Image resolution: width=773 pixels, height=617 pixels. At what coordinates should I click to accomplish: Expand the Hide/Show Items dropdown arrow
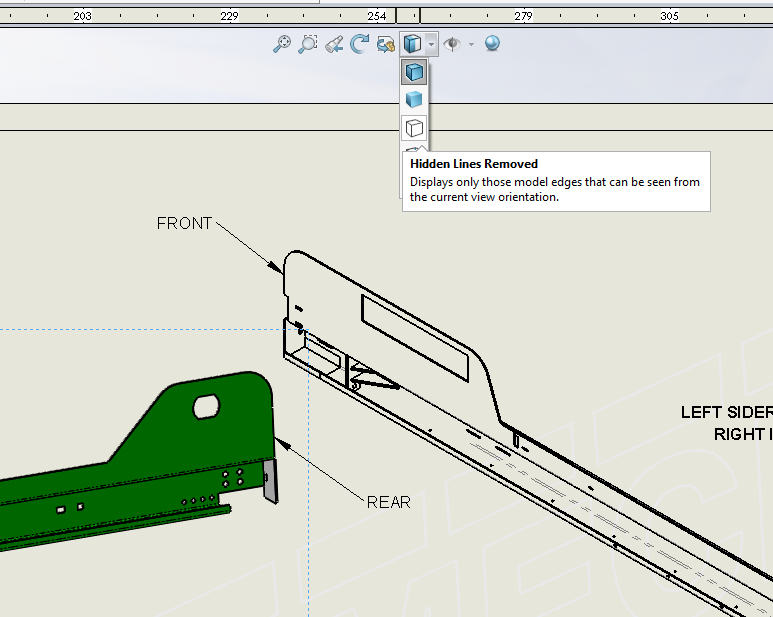(x=471, y=44)
